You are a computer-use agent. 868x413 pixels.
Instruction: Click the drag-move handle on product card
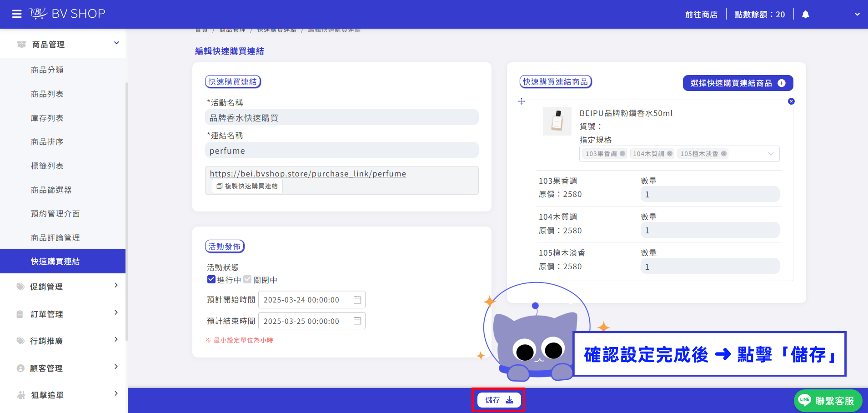(x=522, y=101)
